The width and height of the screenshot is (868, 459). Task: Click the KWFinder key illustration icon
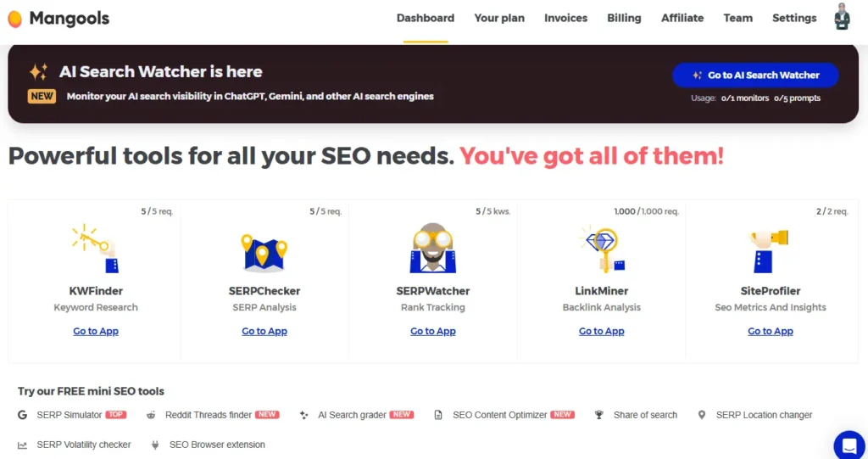(x=95, y=249)
